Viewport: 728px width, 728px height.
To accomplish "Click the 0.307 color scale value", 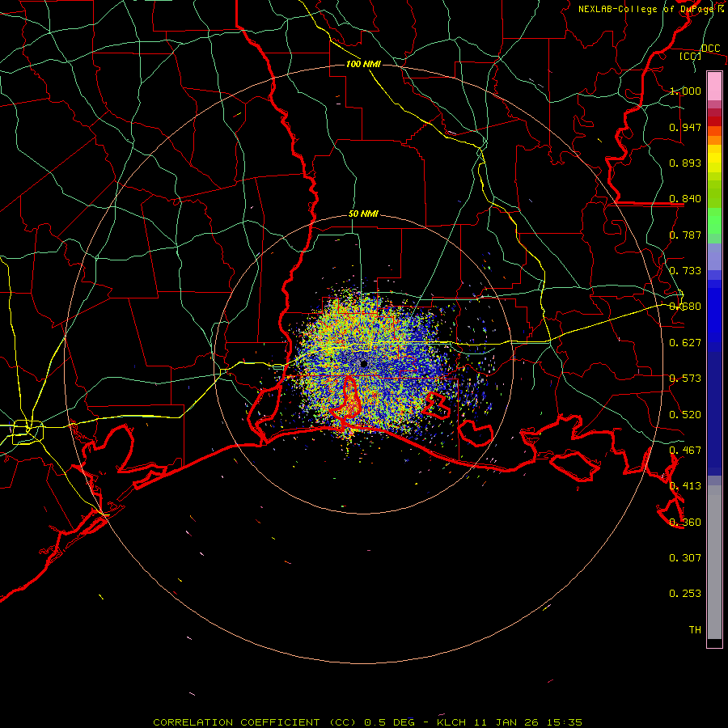I will tap(685, 558).
